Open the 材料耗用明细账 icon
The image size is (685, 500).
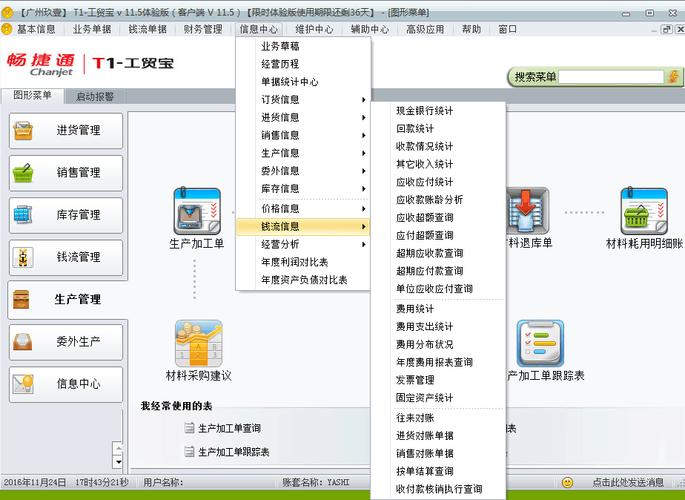coord(644,211)
